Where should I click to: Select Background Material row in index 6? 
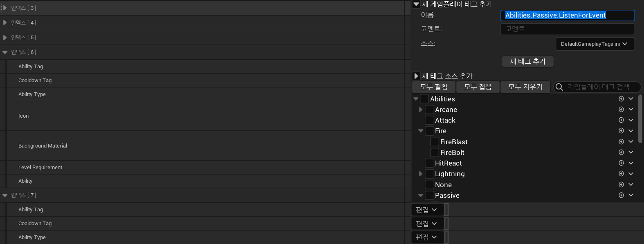click(x=205, y=146)
